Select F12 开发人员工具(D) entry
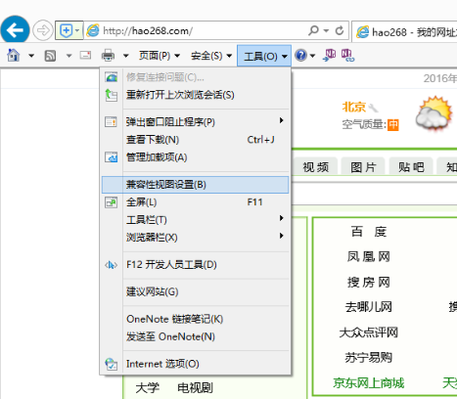457x399 pixels. click(x=195, y=265)
